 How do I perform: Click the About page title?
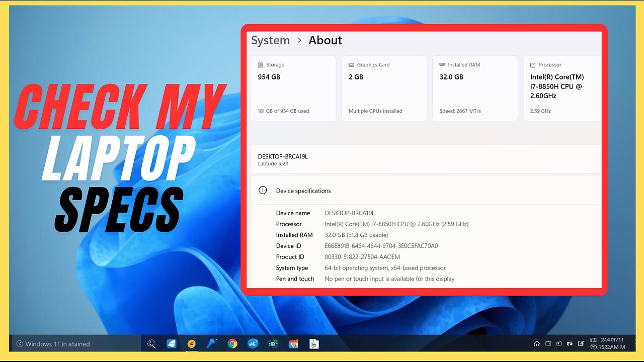point(325,41)
